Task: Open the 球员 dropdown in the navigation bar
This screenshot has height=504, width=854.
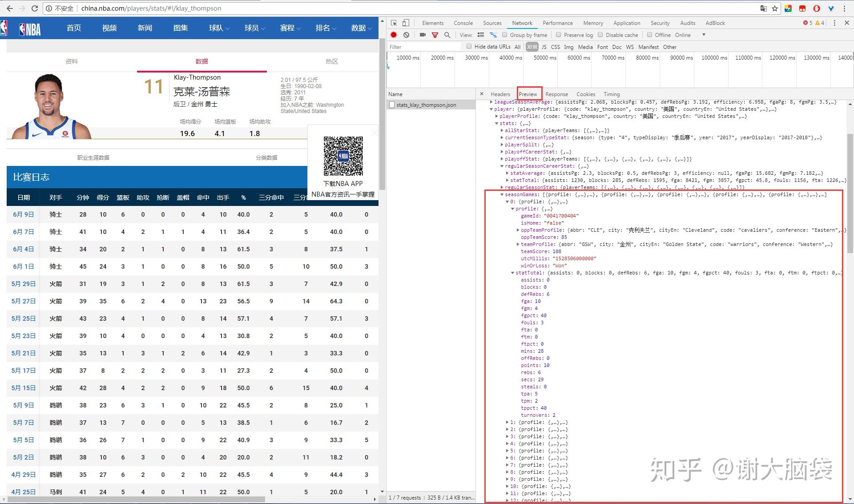Action: tap(255, 28)
